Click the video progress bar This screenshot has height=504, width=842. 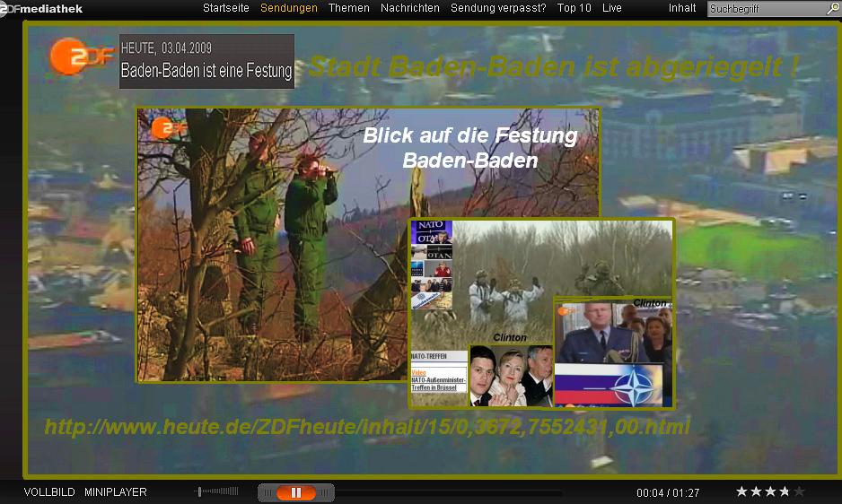449,492
